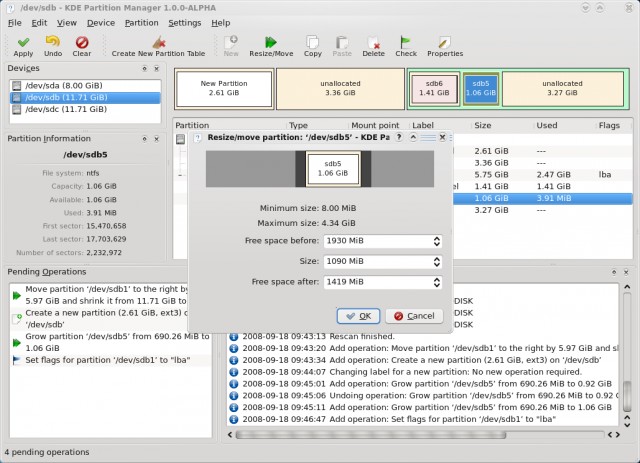Open the Device menu
This screenshot has width=640, height=463.
(x=100, y=22)
